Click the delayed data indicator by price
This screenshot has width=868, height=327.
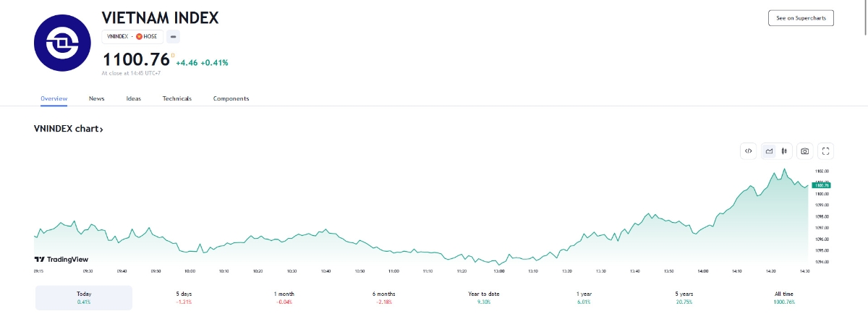point(172,54)
